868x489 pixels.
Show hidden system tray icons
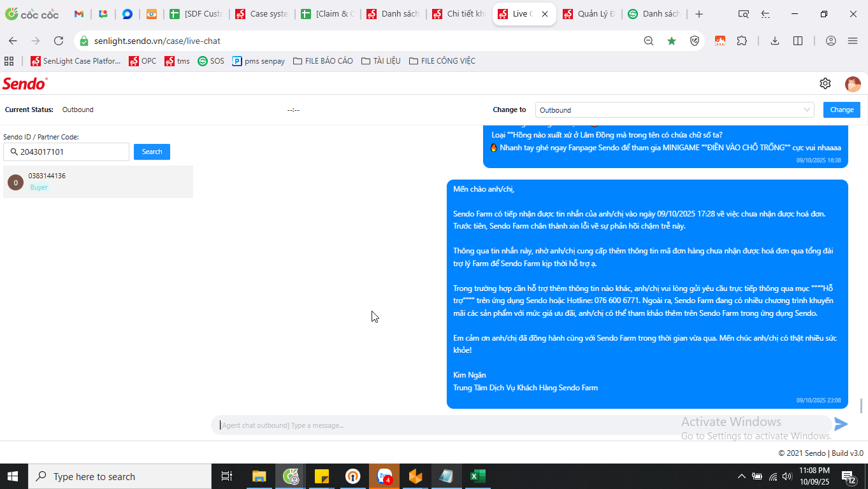pos(741,476)
